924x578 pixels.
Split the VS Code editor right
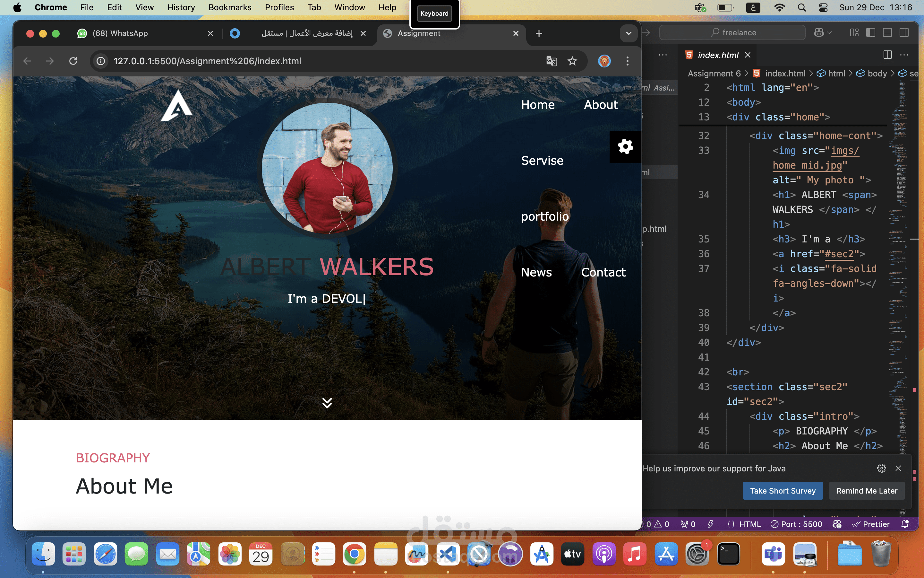point(888,55)
